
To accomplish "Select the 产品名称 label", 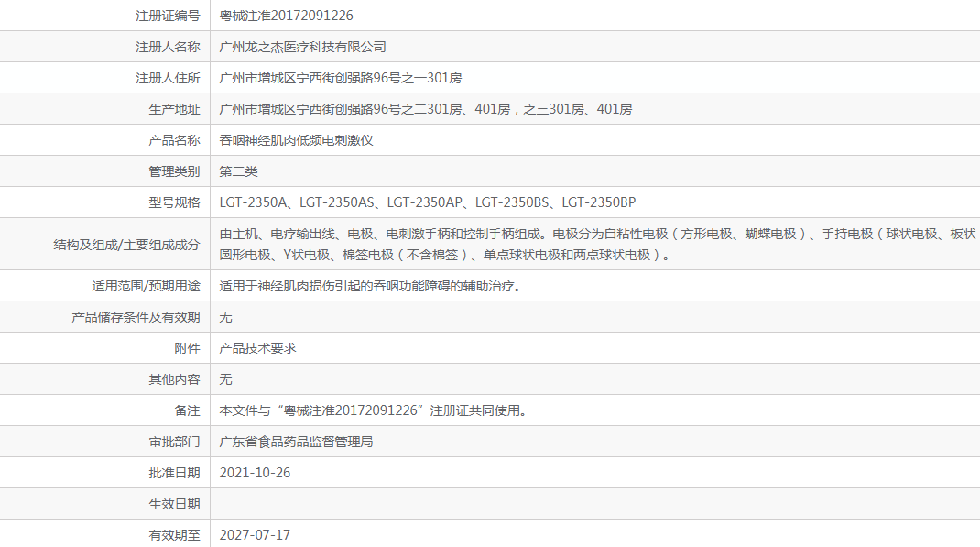I will (174, 141).
